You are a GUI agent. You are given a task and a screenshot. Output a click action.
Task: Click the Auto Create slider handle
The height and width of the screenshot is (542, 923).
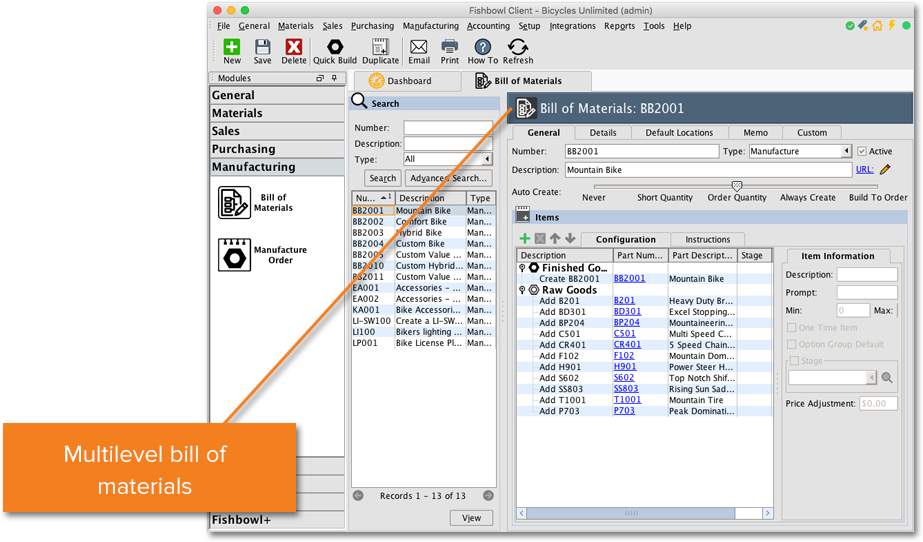coord(736,186)
